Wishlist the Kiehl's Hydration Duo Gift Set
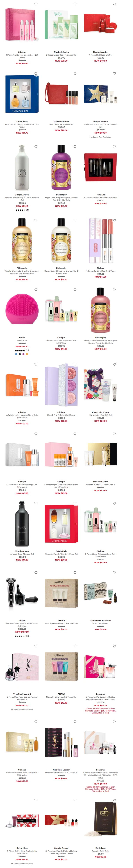133x868 pixels. [115, 364]
